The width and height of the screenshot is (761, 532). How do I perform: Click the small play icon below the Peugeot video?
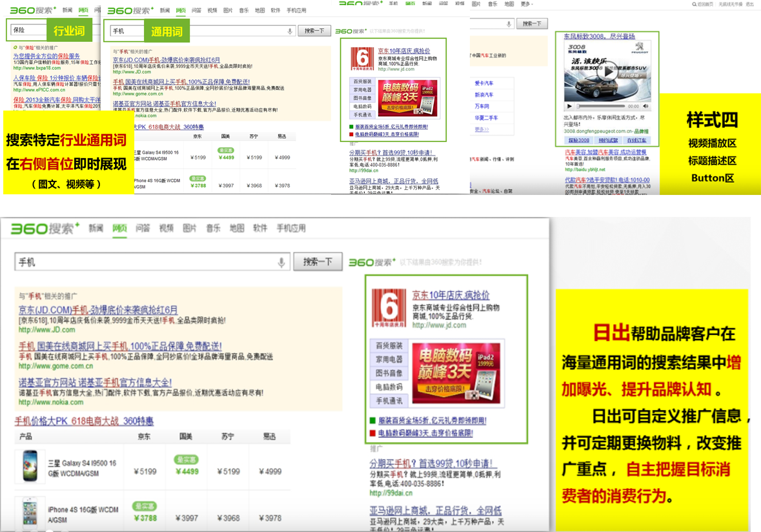point(569,107)
